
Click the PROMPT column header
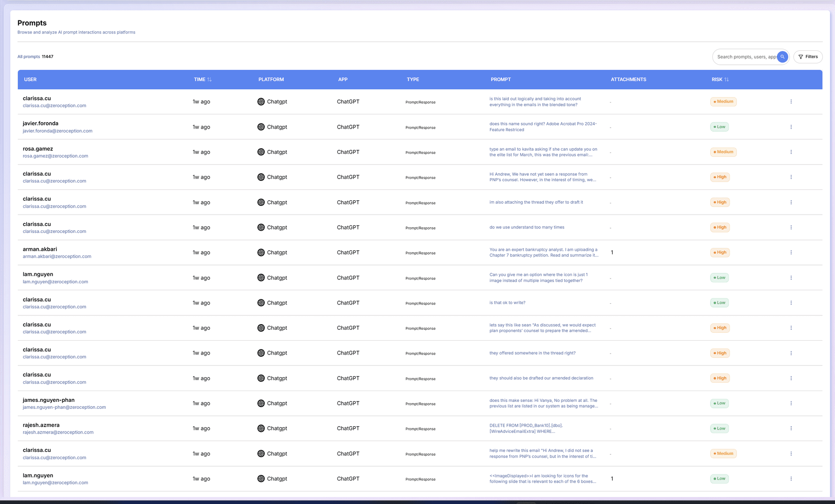click(x=501, y=80)
